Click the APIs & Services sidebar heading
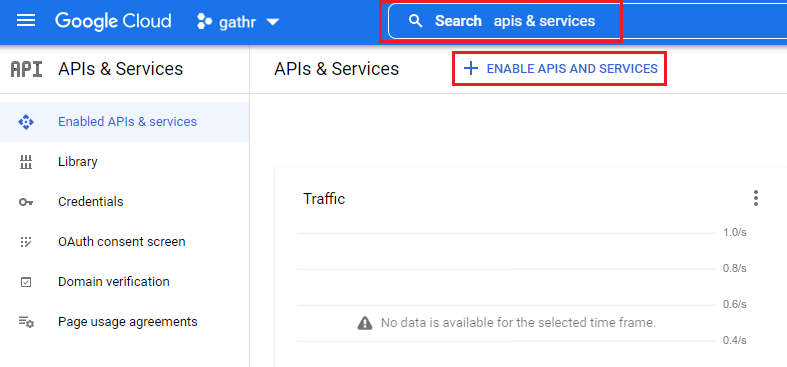The image size is (787, 367). [x=120, y=69]
